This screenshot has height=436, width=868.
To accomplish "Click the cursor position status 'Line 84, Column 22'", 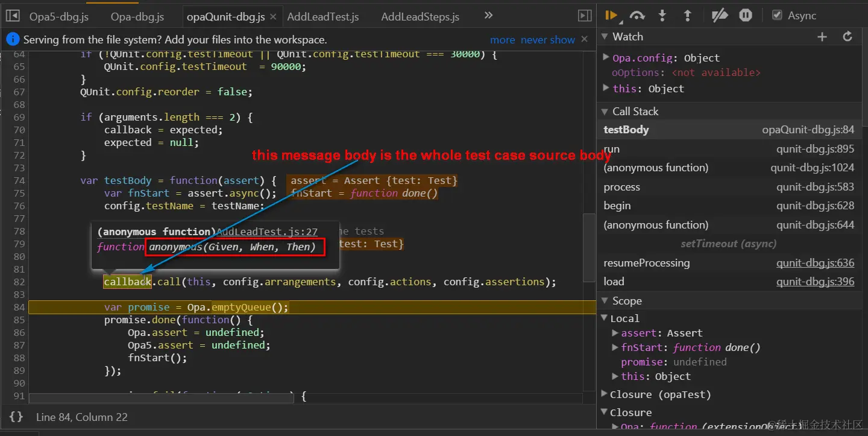I will coord(81,417).
